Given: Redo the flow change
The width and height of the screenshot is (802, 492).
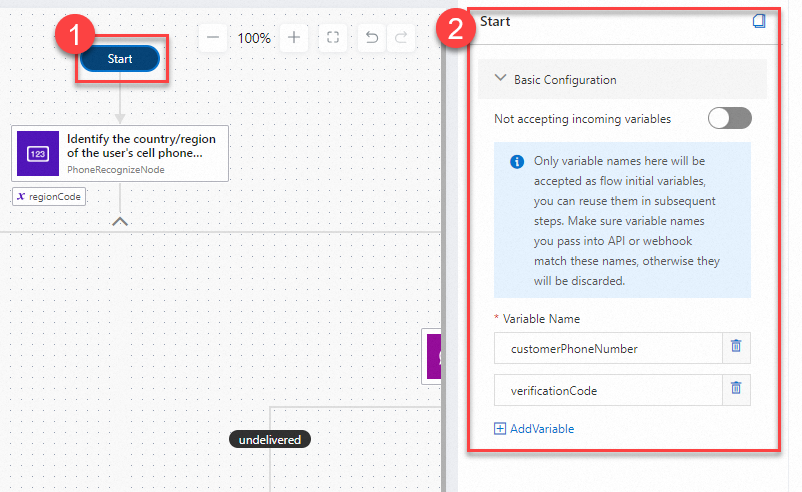Looking at the screenshot, I should tap(401, 38).
